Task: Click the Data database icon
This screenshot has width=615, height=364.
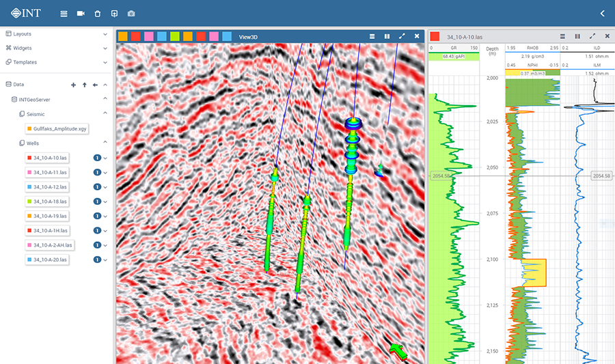Action: tap(8, 84)
